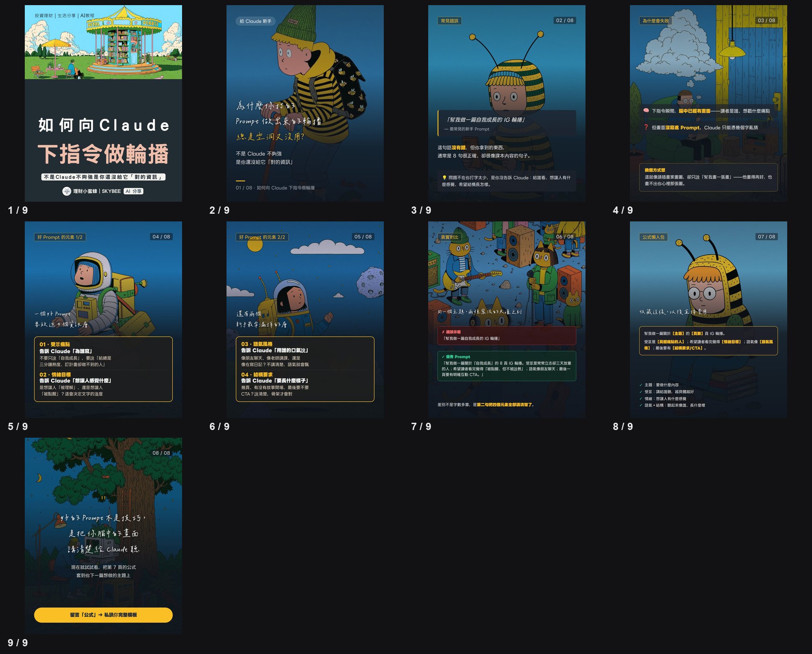The width and height of the screenshot is (812, 654).
Task: Click the yellow 留言「公式」 call-to-action button
Action: pyautogui.click(x=103, y=615)
